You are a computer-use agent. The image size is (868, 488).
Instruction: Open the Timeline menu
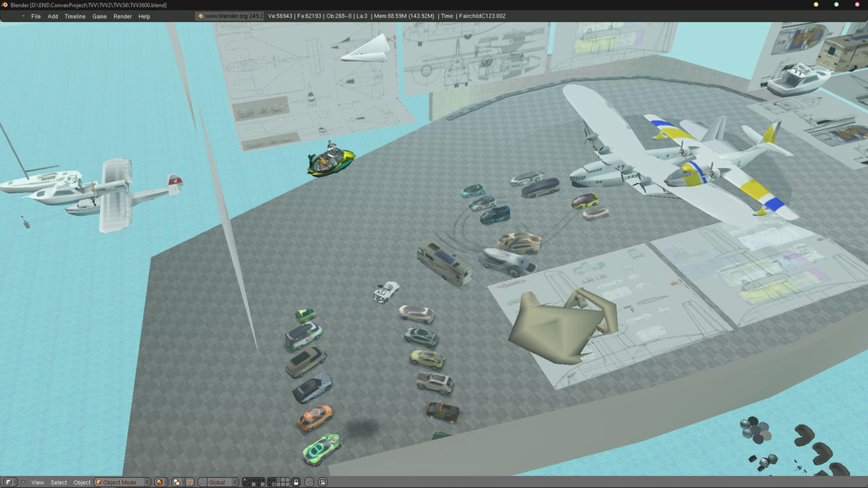[x=75, y=16]
